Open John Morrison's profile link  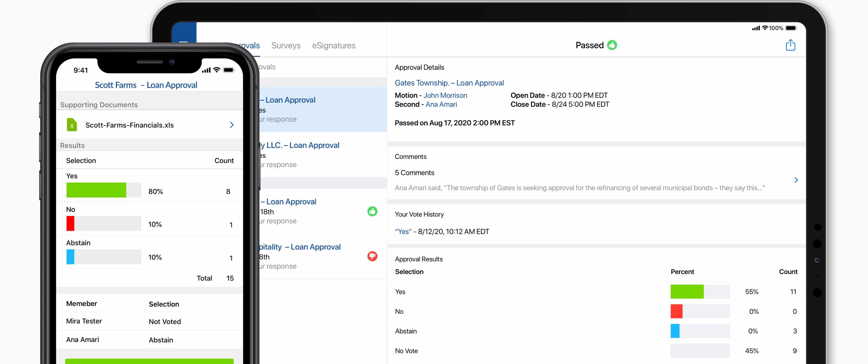tap(445, 95)
